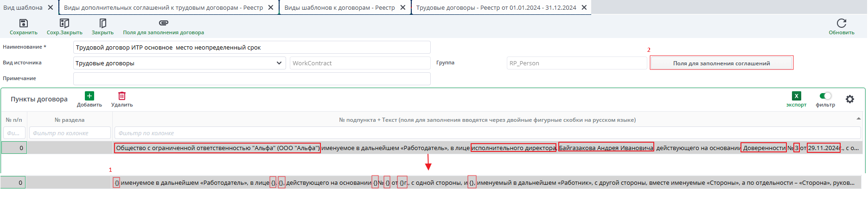Click the Примечание input field

(252, 79)
